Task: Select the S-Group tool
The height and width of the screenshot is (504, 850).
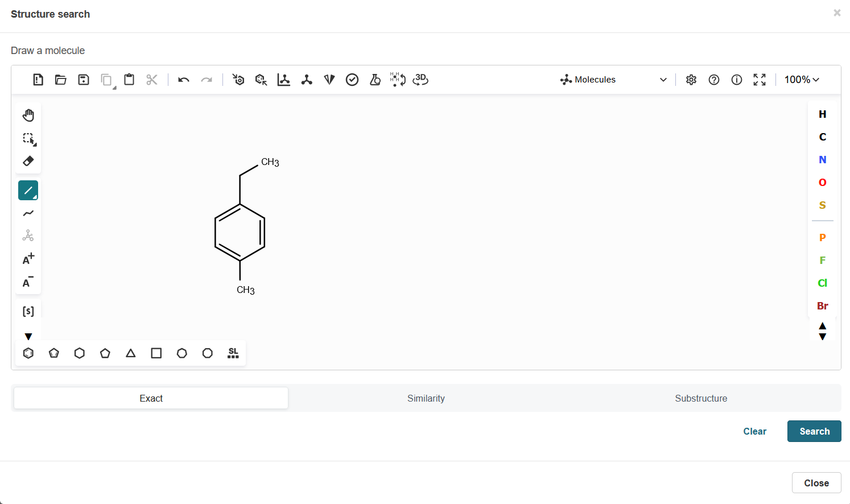Action: click(x=28, y=311)
